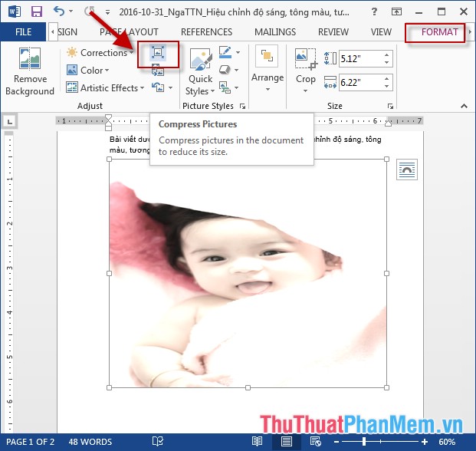Click zoom out minus button
476x451 pixels.
tap(336, 442)
